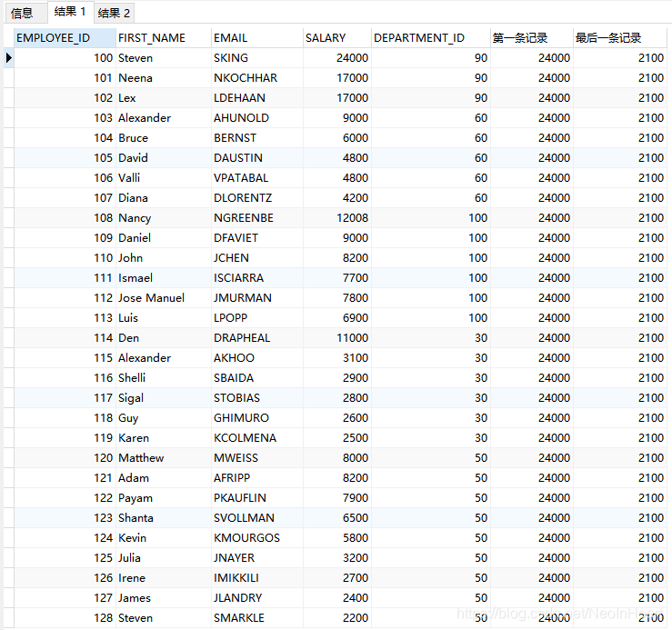Open the 结果 2 tab
Viewport: 672px width, 630px height.
pyautogui.click(x=114, y=13)
